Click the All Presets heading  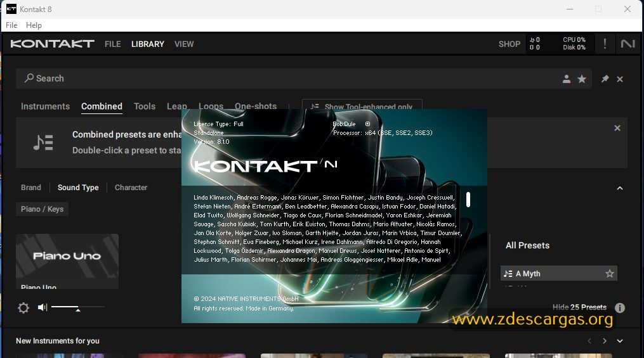[527, 245]
